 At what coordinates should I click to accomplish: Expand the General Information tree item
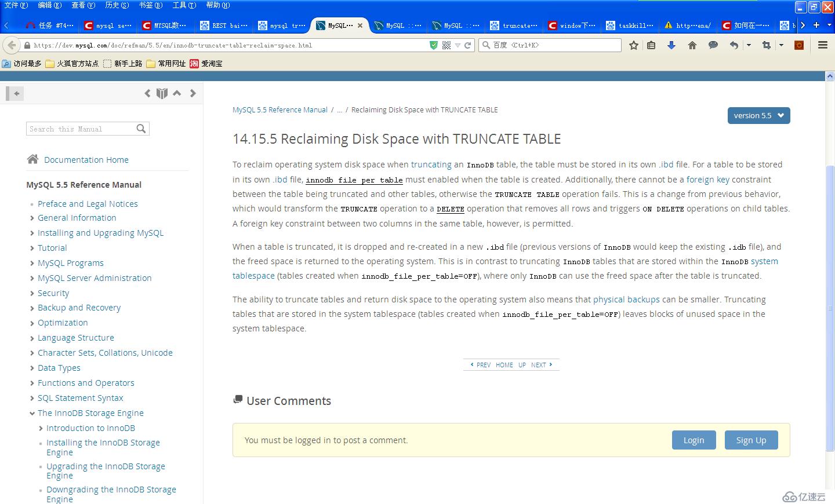pos(32,218)
